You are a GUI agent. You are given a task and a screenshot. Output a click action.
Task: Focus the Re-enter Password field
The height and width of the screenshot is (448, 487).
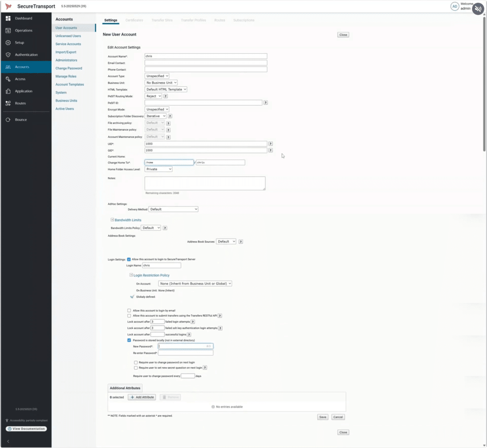pyautogui.click(x=186, y=353)
